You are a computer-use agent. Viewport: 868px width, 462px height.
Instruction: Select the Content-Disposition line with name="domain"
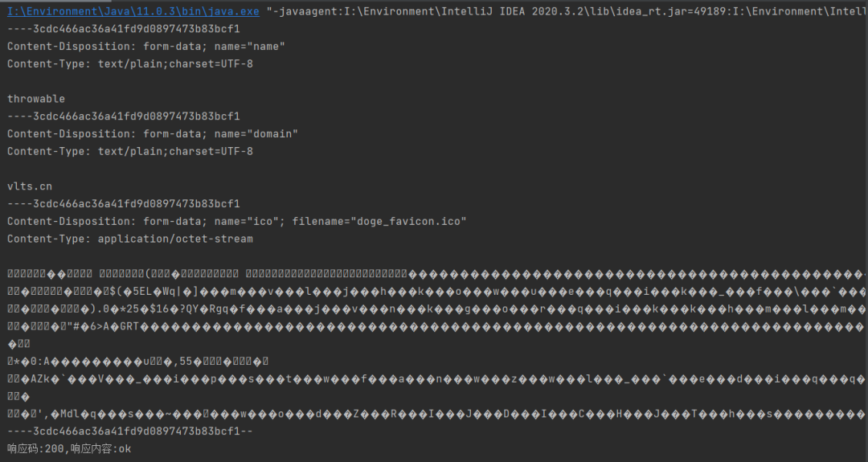click(x=153, y=134)
